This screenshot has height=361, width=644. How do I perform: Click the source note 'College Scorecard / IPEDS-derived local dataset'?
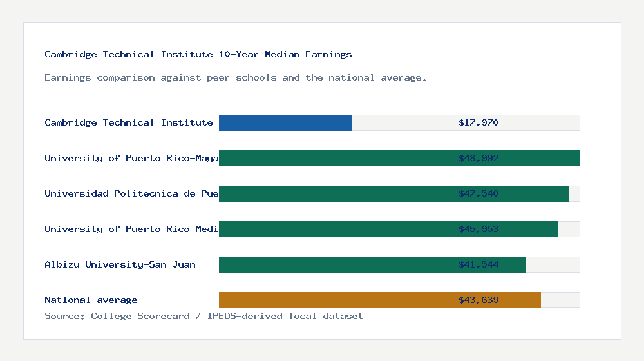tap(227, 316)
